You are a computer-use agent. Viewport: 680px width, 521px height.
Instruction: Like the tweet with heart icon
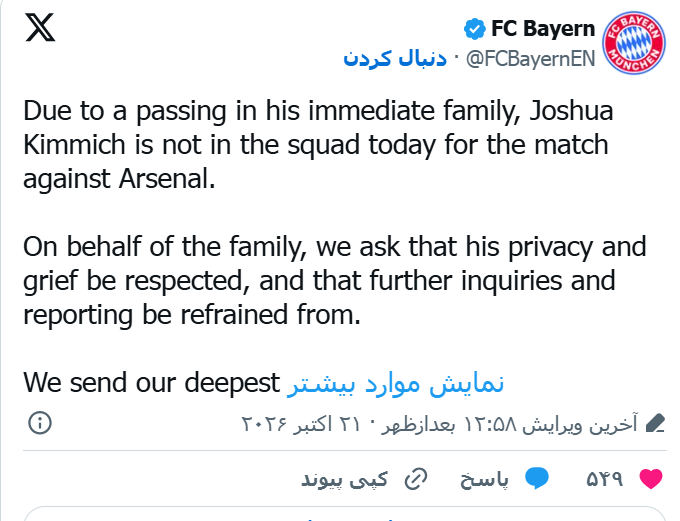tap(651, 479)
